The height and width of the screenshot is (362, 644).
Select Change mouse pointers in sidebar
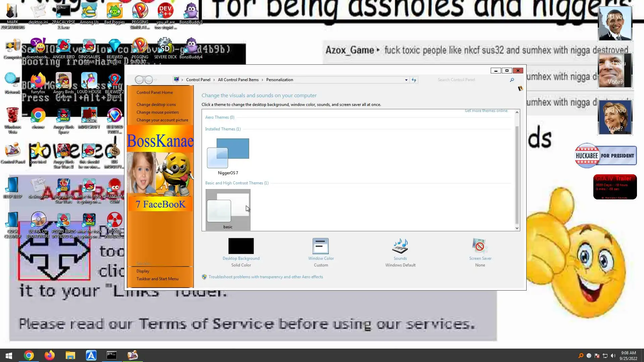[x=157, y=112]
